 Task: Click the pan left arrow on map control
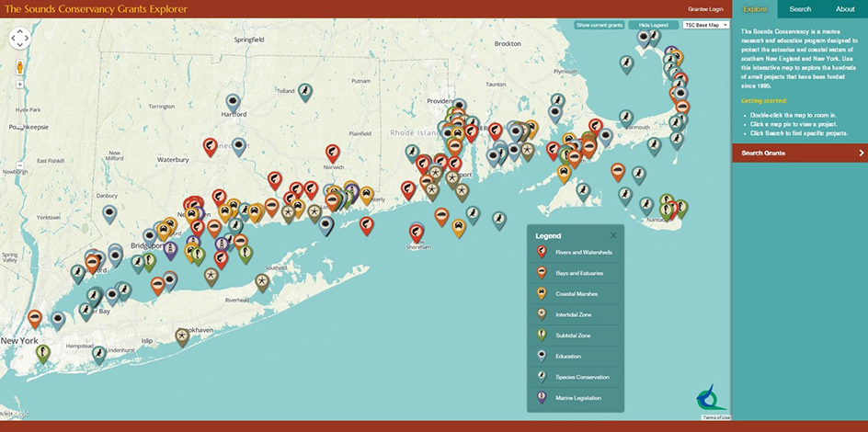point(13,39)
